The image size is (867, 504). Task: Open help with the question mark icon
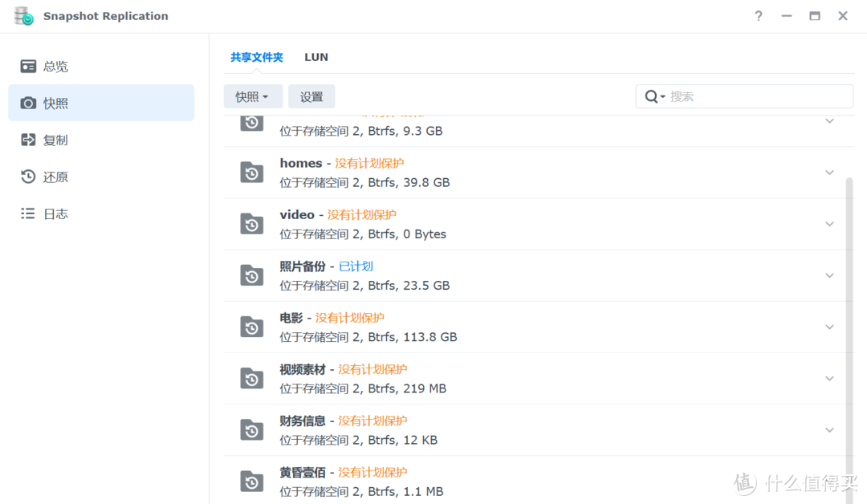click(x=758, y=15)
